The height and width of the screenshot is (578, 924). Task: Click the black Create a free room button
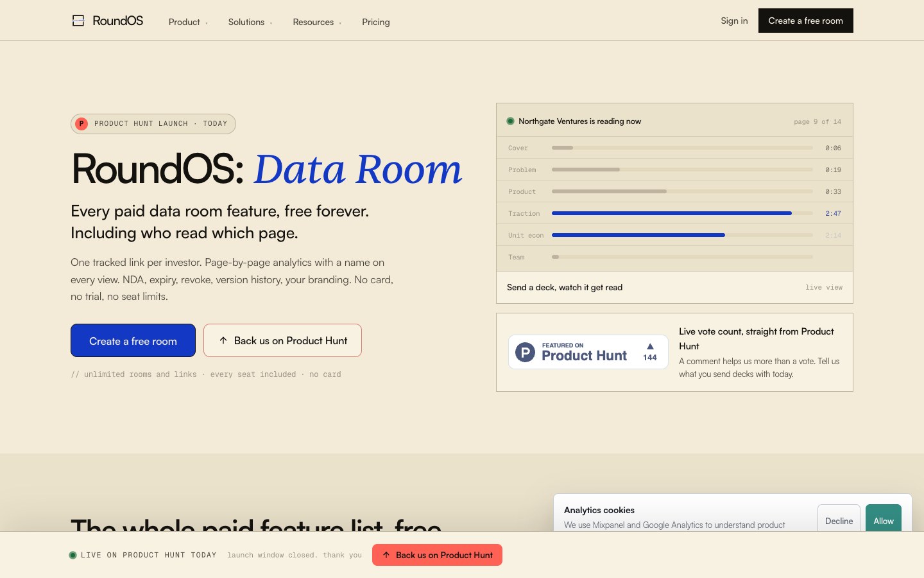pyautogui.click(x=806, y=21)
